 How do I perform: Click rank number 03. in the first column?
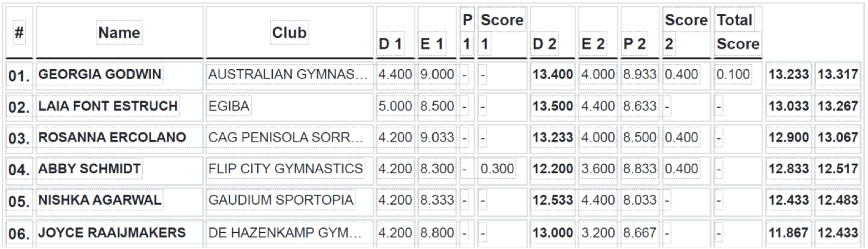pos(20,138)
